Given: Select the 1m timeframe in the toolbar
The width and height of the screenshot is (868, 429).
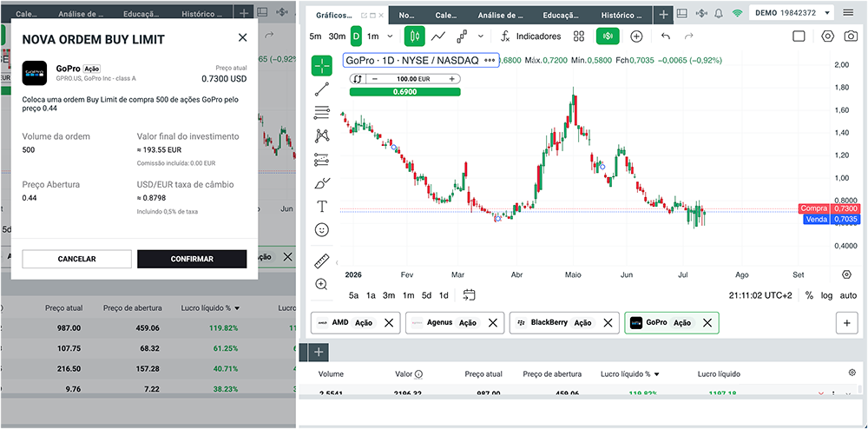Looking at the screenshot, I should 373,36.
